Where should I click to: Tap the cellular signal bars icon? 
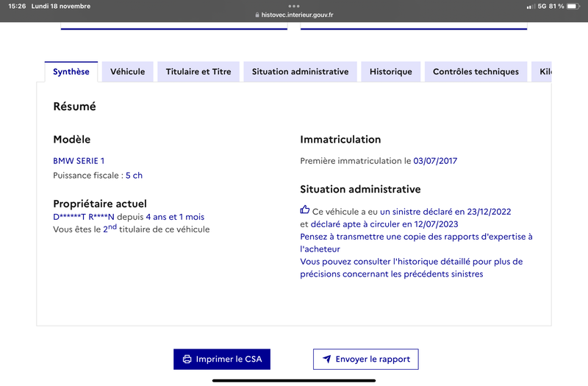click(x=531, y=7)
